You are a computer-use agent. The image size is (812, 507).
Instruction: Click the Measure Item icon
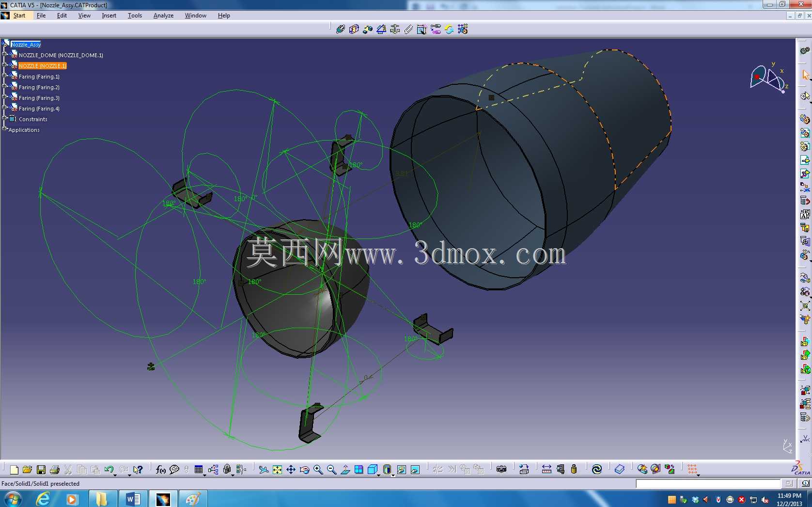pos(561,469)
